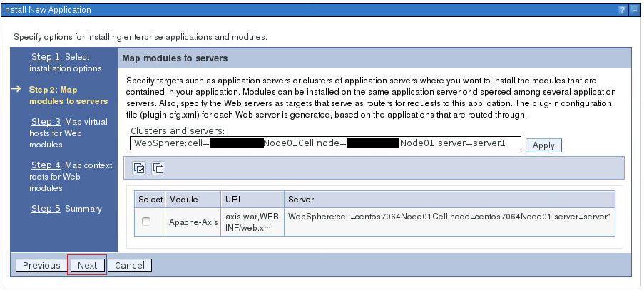
Task: Apply the selected clusters and servers
Action: point(543,145)
